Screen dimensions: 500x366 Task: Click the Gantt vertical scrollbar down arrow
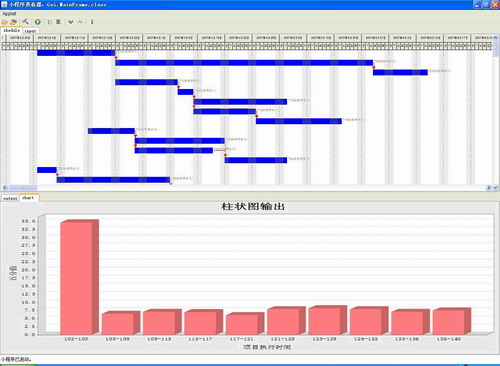[495, 188]
